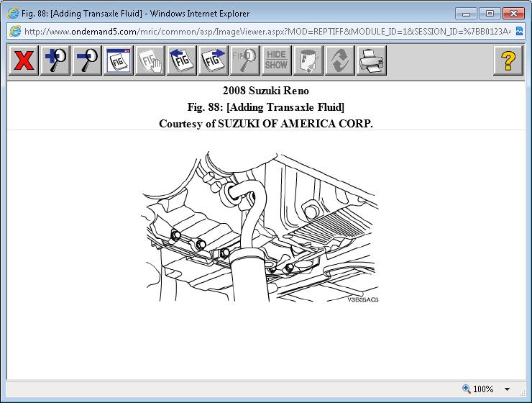Click the '2008 Suzuki Reno' heading text
This screenshot has width=532, height=403.
coord(266,91)
